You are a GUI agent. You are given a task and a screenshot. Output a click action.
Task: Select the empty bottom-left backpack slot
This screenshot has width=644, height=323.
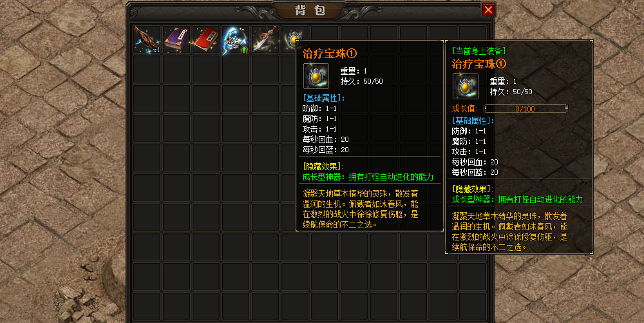pos(147,306)
